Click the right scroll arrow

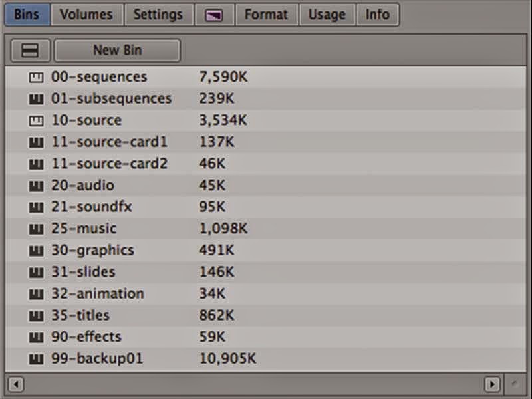(x=492, y=384)
